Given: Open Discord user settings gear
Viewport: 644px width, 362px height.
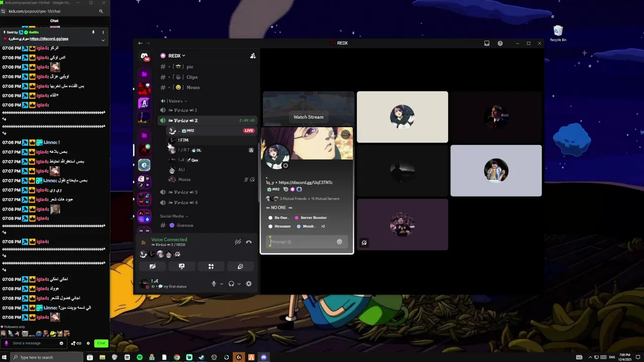Looking at the screenshot, I should (x=249, y=284).
